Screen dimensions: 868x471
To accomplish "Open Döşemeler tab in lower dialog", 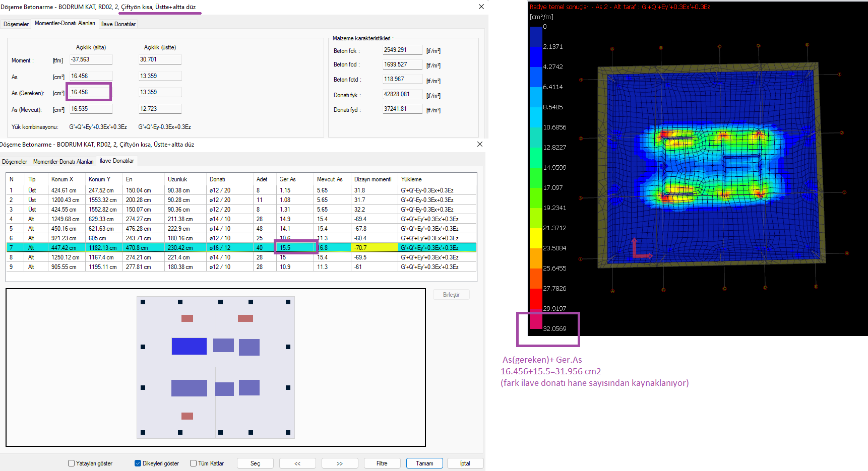I will (15, 162).
